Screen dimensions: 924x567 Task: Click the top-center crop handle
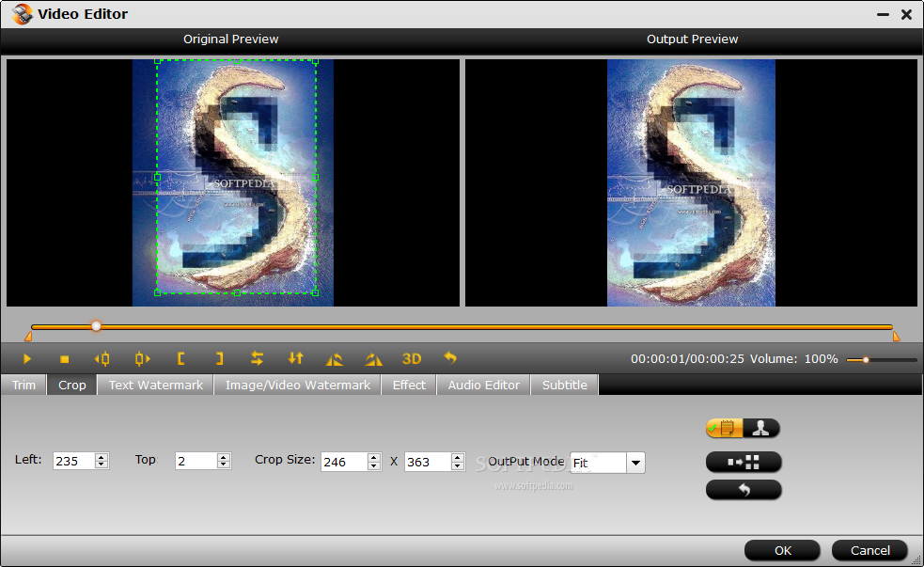pos(237,61)
